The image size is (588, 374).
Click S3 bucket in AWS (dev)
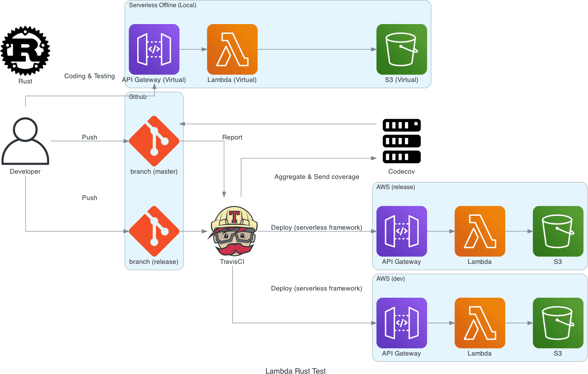558,323
